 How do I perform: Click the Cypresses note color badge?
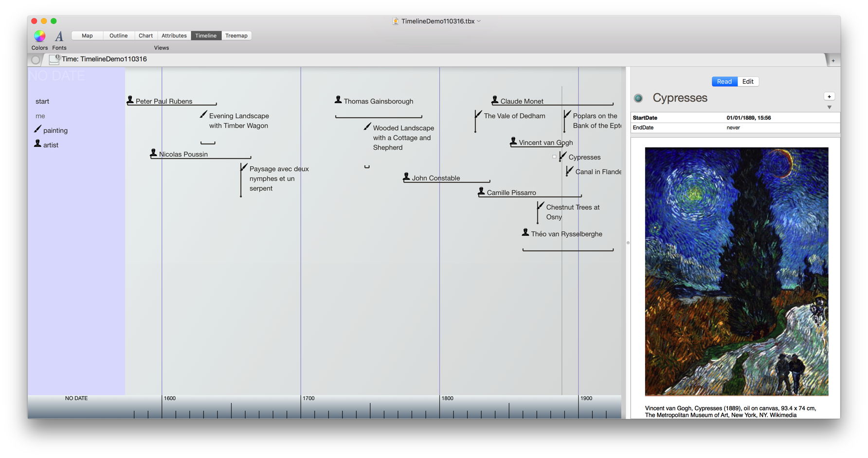(x=638, y=98)
